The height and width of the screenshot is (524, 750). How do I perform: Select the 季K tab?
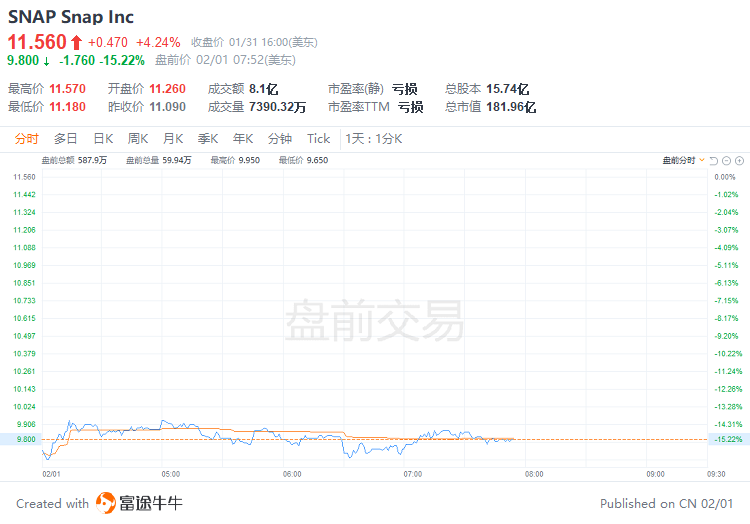208,139
